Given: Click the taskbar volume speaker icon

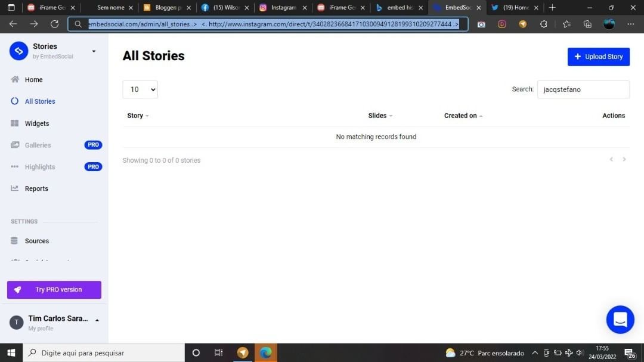Looking at the screenshot, I should pyautogui.click(x=580, y=353).
